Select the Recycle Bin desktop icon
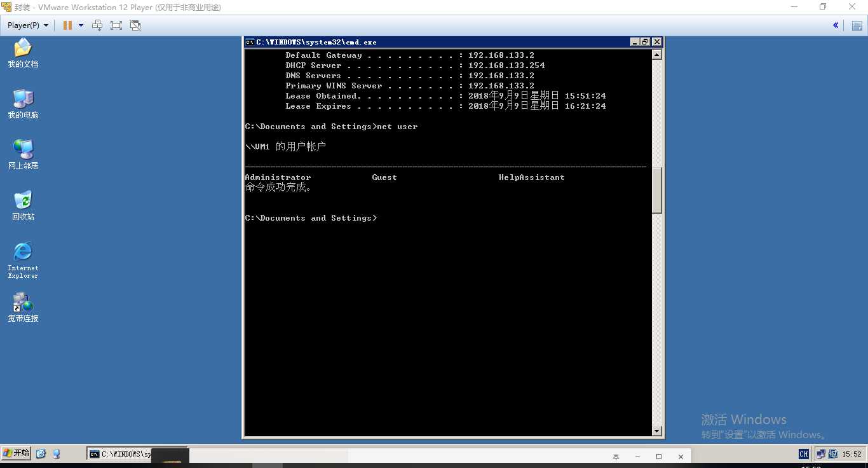The image size is (868, 468). click(23, 205)
